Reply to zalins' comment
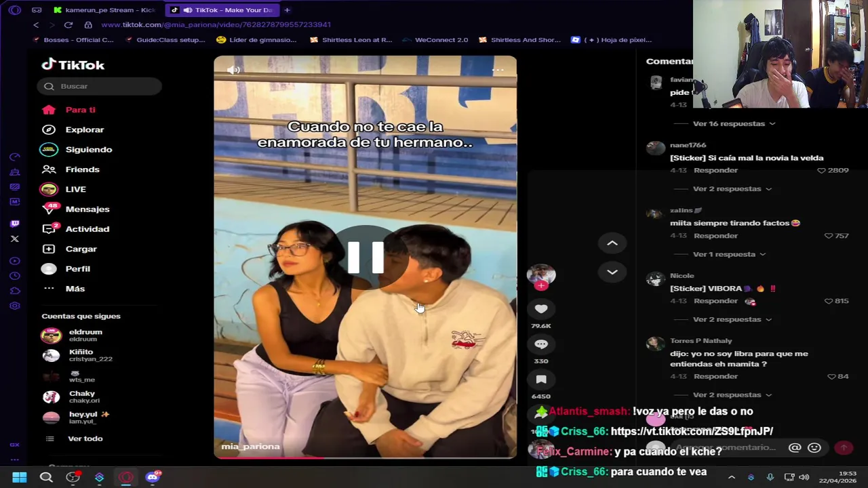The height and width of the screenshot is (488, 868). (715, 236)
